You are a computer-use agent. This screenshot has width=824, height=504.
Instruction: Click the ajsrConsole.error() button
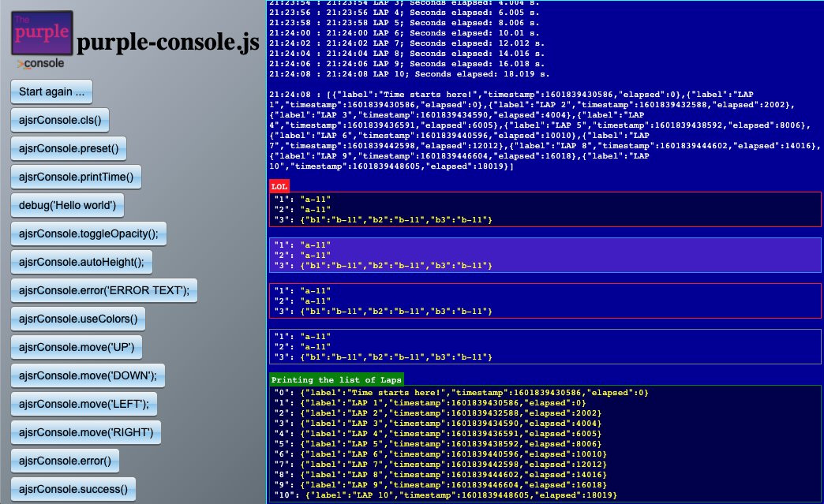coord(66,461)
